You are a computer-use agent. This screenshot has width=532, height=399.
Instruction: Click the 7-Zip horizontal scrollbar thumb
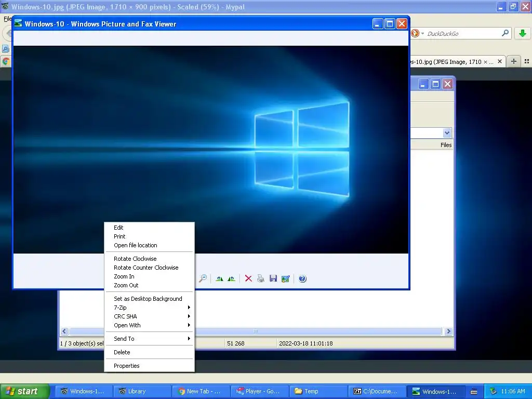pyautogui.click(x=256, y=331)
